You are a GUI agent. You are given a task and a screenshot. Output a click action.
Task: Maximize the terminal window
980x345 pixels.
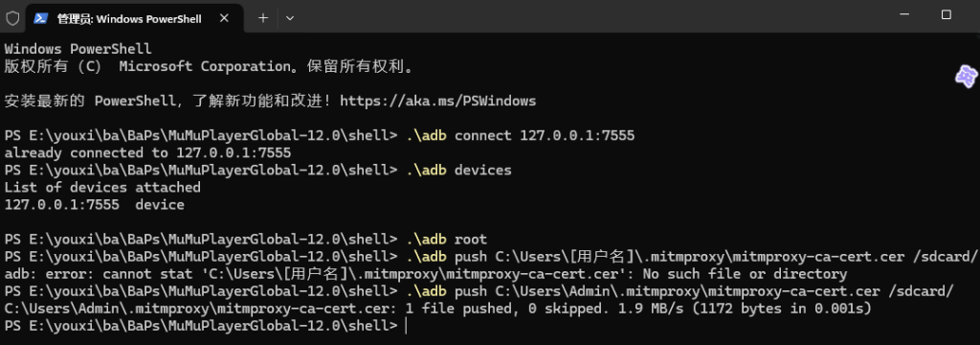(x=947, y=14)
